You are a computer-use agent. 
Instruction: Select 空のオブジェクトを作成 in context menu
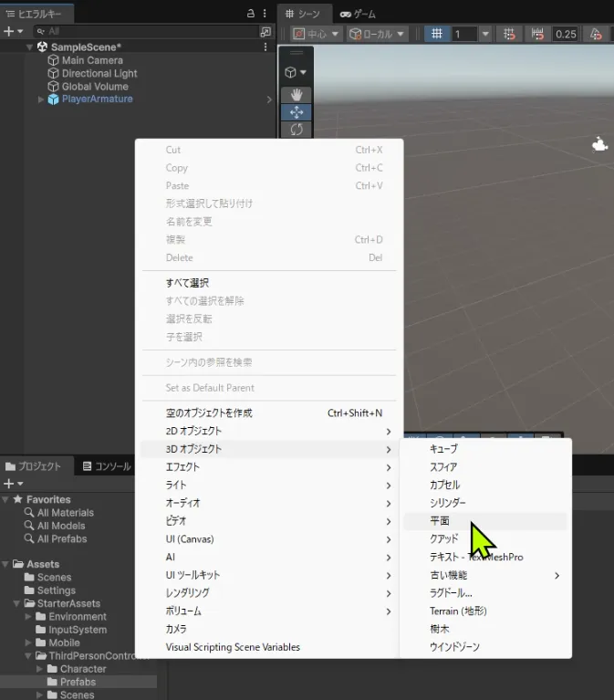(x=209, y=413)
